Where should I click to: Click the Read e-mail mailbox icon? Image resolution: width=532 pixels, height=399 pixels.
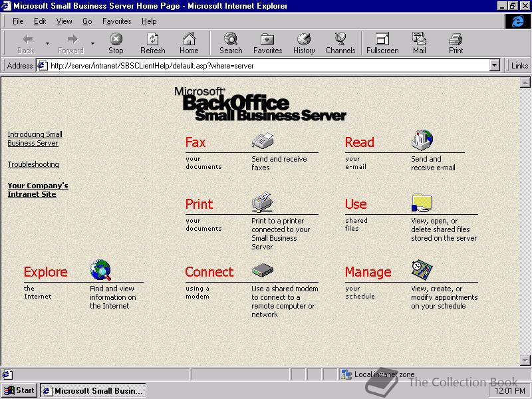pyautogui.click(x=422, y=140)
